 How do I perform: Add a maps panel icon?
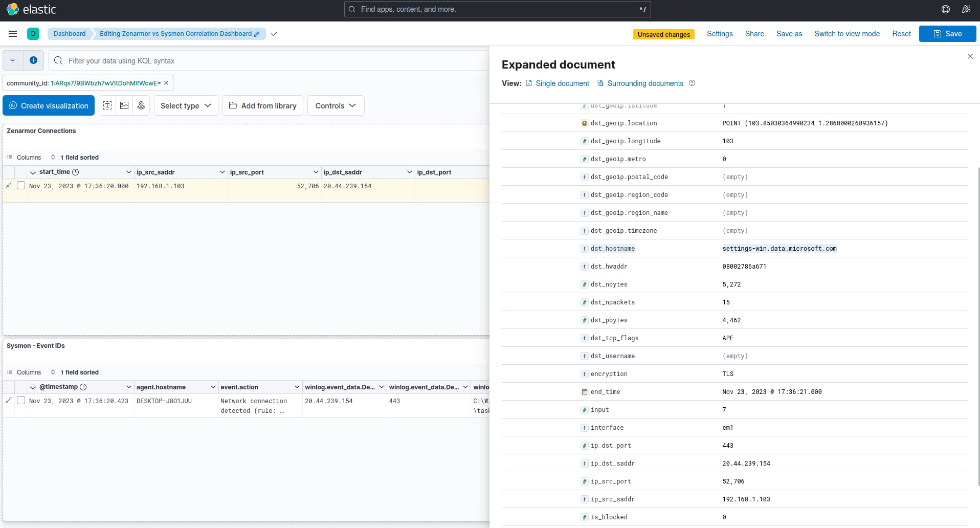pyautogui.click(x=141, y=105)
